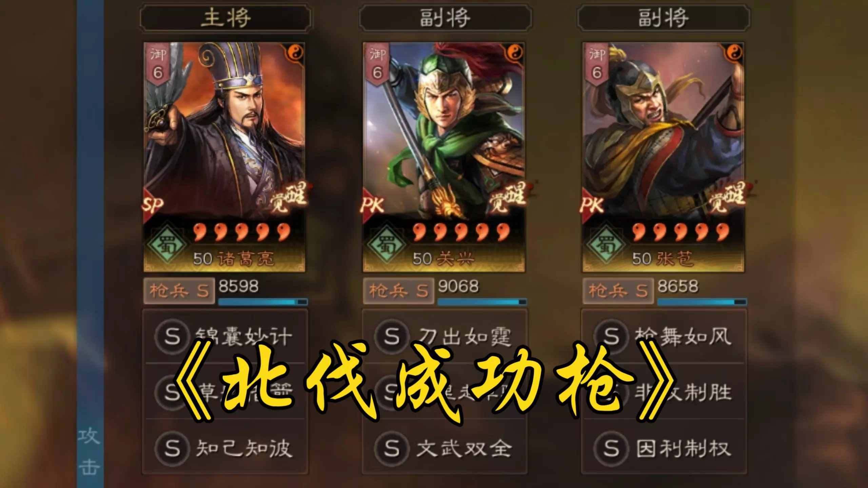Click the yin-yang icon on 关兴 card

pyautogui.click(x=516, y=53)
